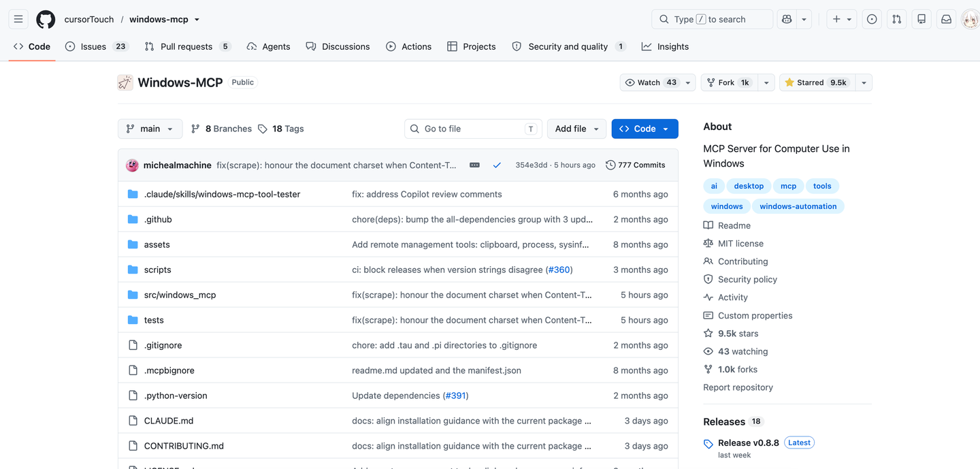Open the michealmachine author avatar
Viewport: 980px width, 469px height.
(x=133, y=165)
